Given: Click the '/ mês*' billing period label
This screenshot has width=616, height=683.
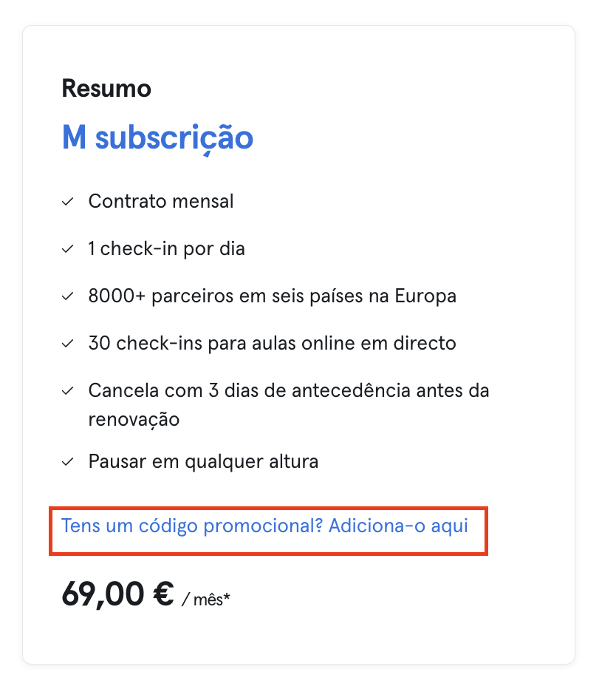Looking at the screenshot, I should point(206,599).
